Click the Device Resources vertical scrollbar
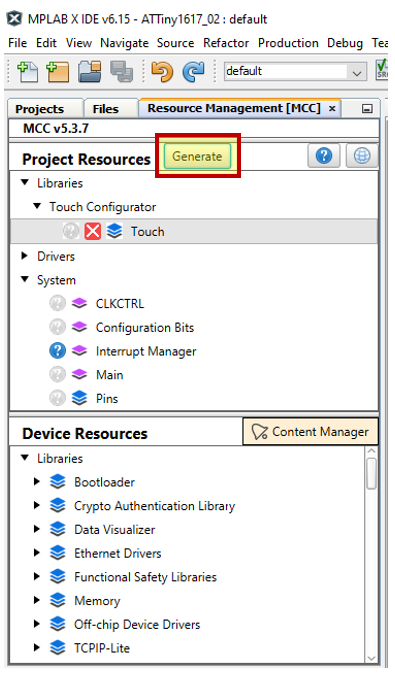Viewport: 395px width, 674px height. [371, 556]
